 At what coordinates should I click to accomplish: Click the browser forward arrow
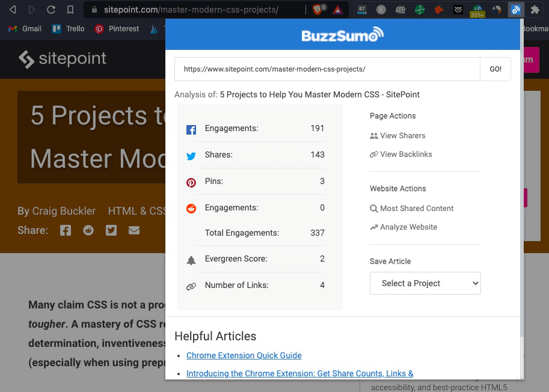coord(32,10)
